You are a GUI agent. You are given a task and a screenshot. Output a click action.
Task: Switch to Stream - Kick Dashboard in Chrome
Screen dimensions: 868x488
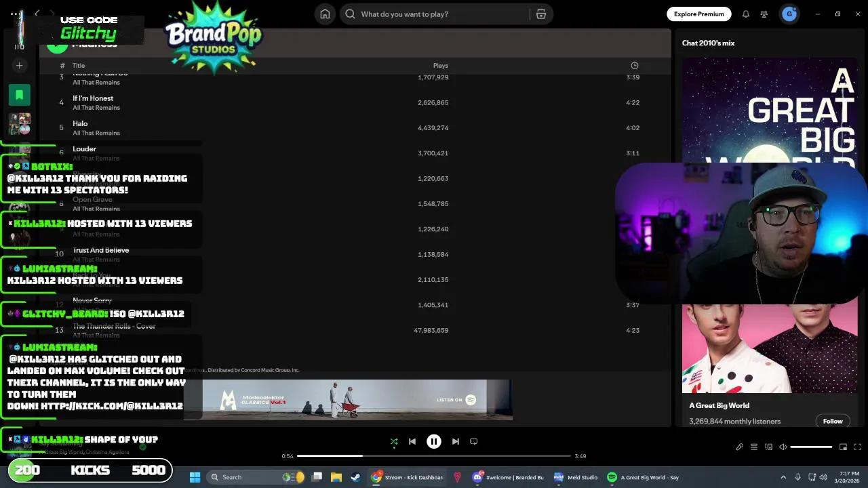pos(407,477)
